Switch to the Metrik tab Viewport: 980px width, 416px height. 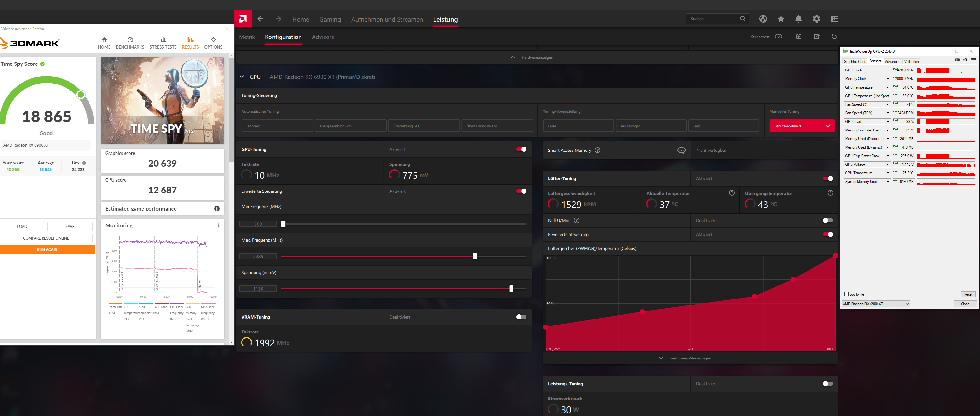pyautogui.click(x=247, y=37)
